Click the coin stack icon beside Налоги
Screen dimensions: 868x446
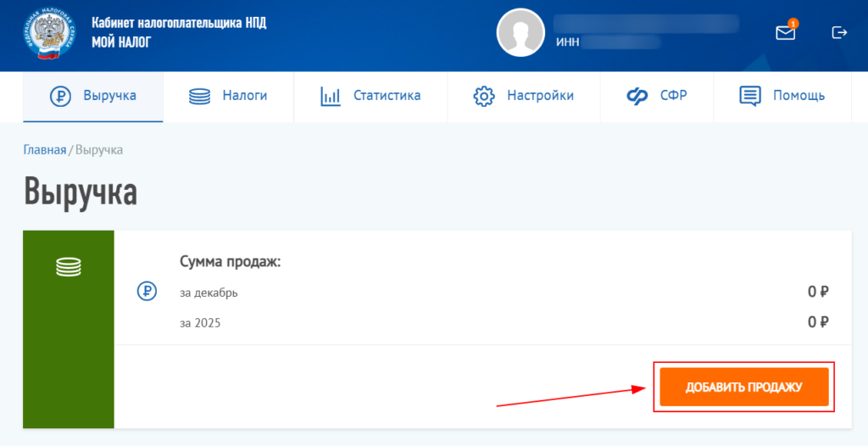point(199,96)
